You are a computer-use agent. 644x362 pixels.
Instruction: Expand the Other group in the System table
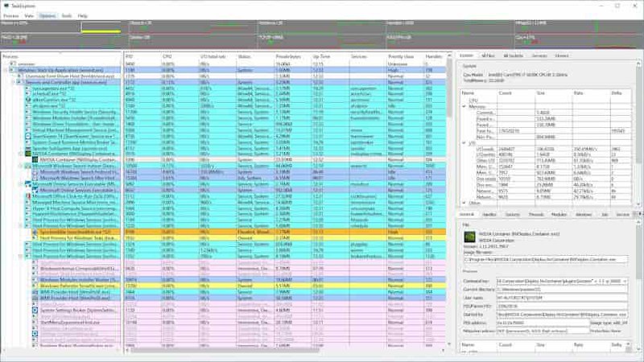pos(464,203)
